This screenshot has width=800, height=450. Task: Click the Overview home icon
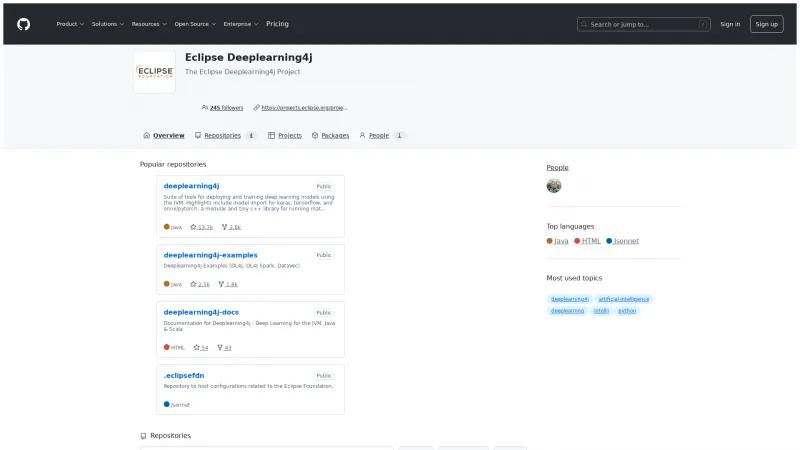pos(146,135)
